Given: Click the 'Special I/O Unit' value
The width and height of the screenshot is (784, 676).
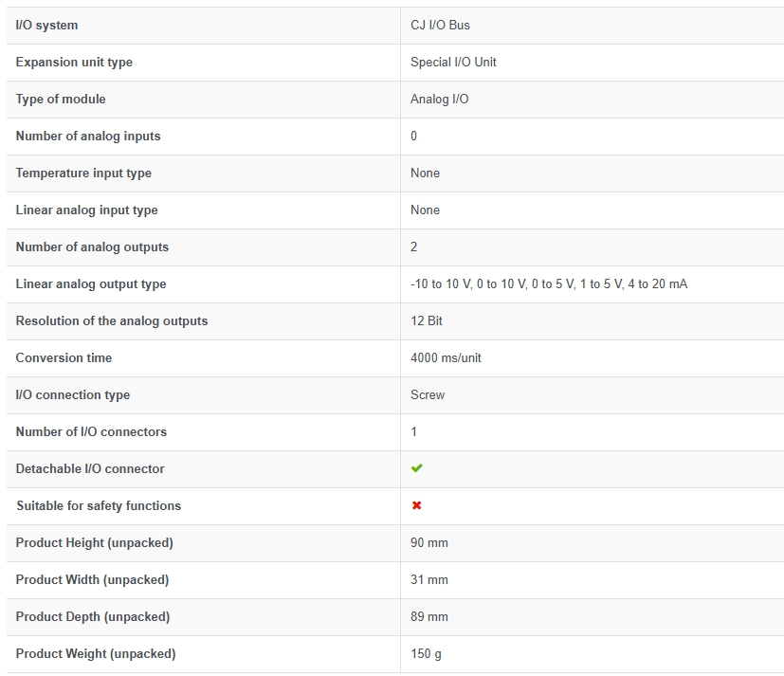Looking at the screenshot, I should pyautogui.click(x=453, y=62).
